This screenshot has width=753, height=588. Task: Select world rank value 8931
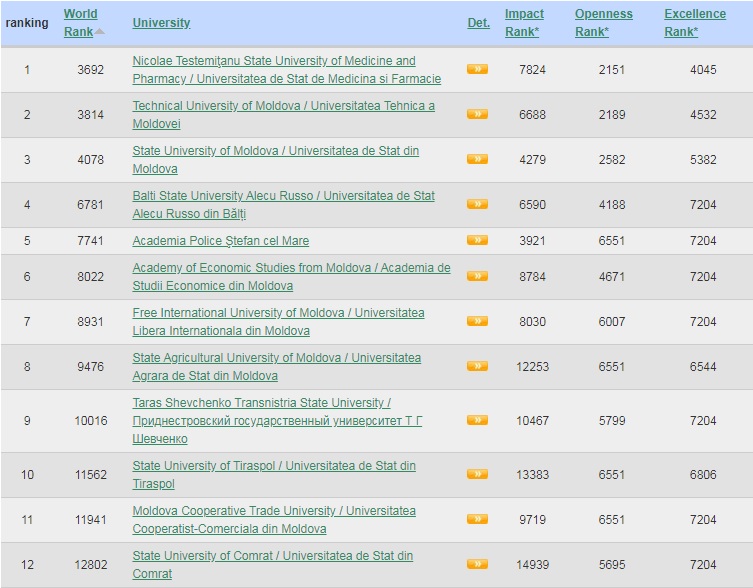pos(91,321)
